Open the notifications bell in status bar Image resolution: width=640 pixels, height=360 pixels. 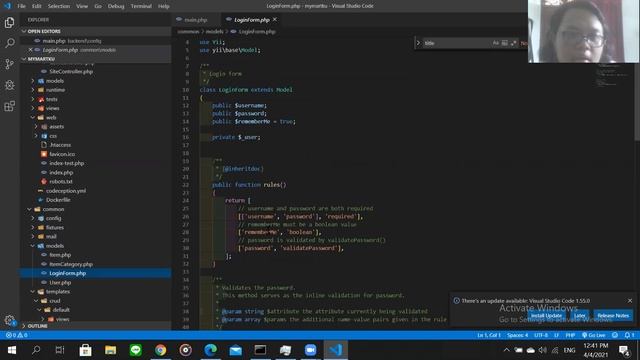[629, 335]
